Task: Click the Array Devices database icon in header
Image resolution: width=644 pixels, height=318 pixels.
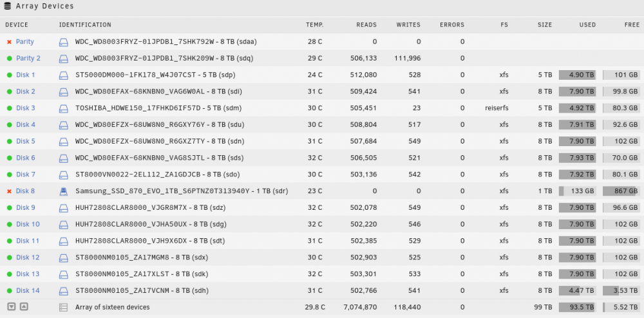Action: click(x=7, y=6)
